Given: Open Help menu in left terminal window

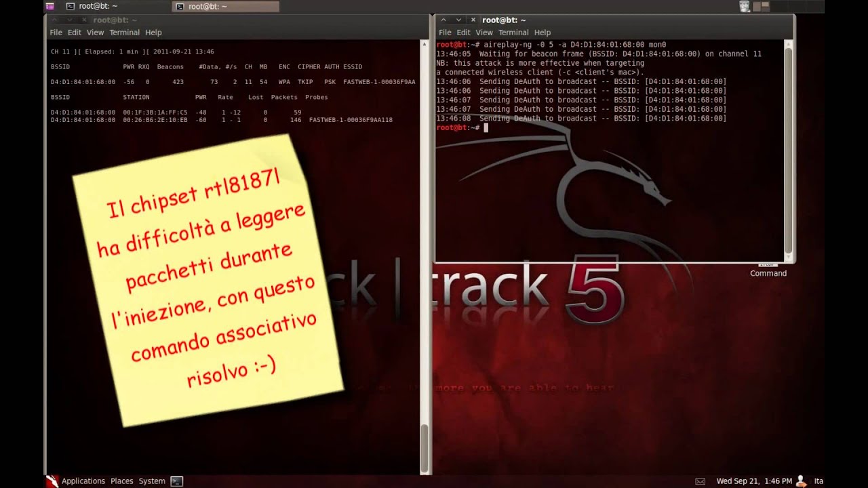Looking at the screenshot, I should [154, 33].
